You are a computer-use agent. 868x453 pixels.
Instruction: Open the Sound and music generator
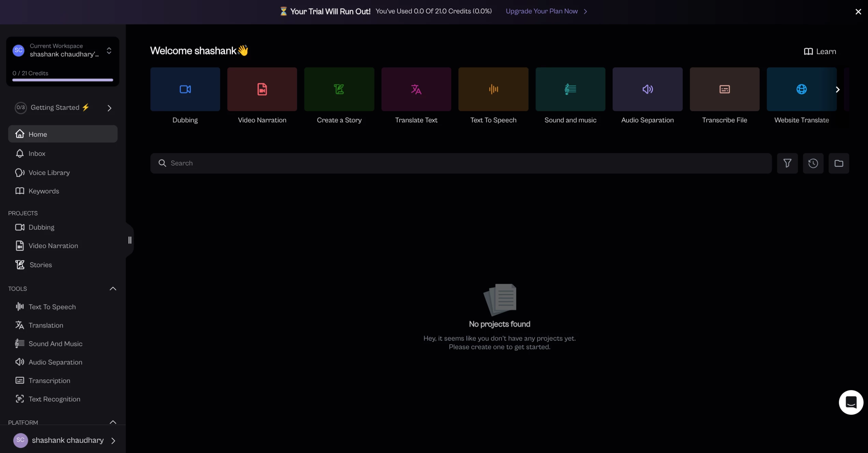(570, 89)
